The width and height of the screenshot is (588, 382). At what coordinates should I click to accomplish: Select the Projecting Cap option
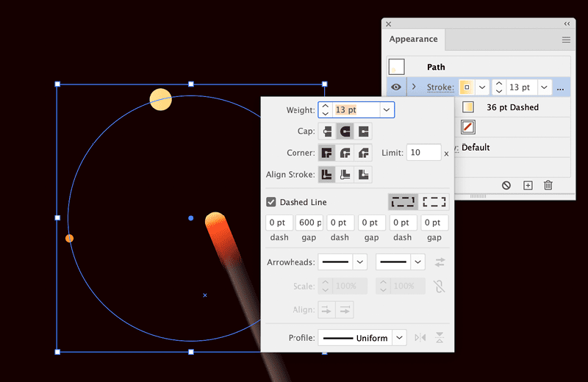[363, 131]
